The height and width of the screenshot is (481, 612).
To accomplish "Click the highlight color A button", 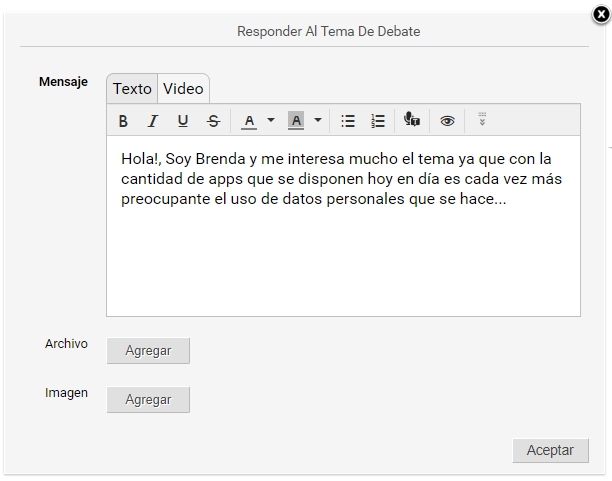I will pyautogui.click(x=296, y=121).
